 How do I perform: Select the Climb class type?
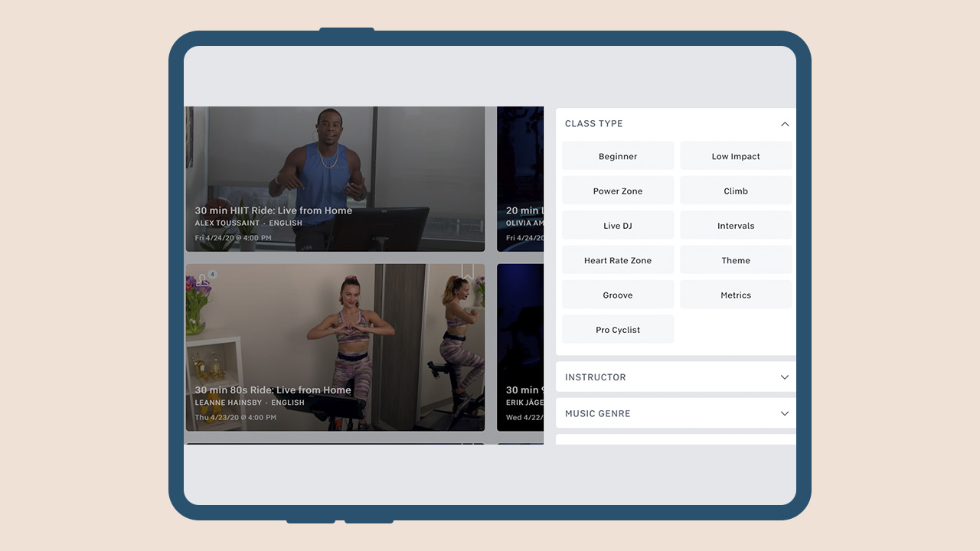[736, 191]
